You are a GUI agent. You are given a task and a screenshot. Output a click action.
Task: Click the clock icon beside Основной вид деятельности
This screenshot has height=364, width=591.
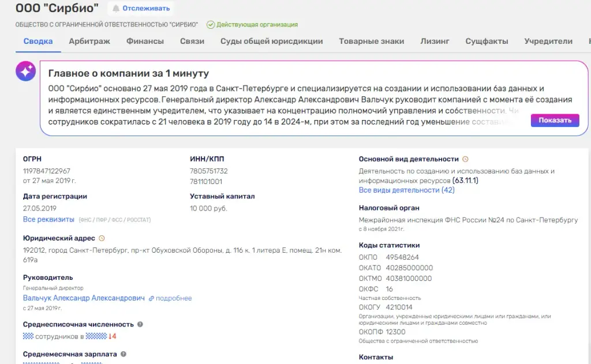click(466, 159)
